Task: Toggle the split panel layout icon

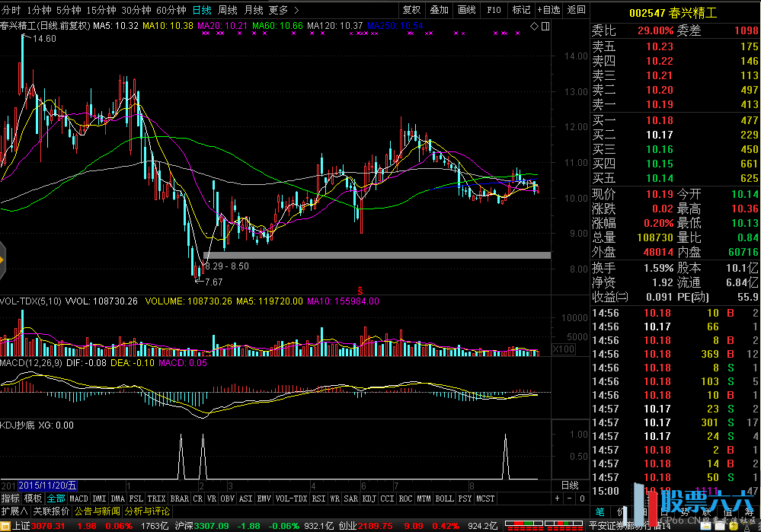Action: click(545, 26)
